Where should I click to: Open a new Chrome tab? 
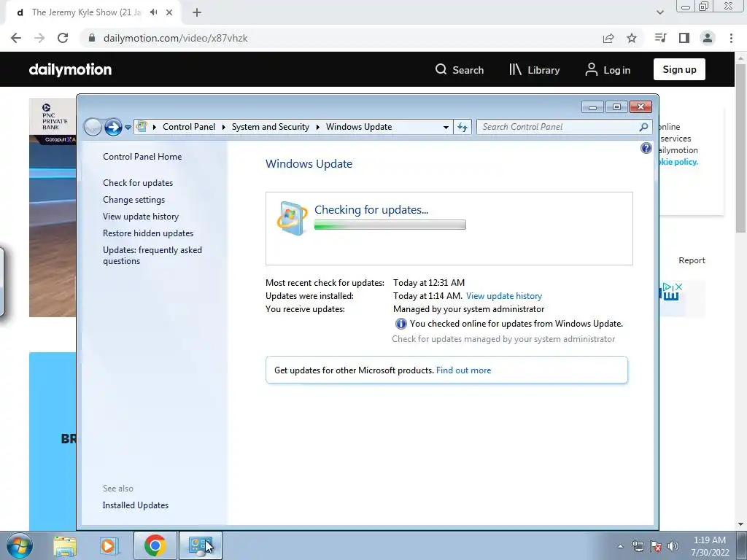tap(197, 12)
